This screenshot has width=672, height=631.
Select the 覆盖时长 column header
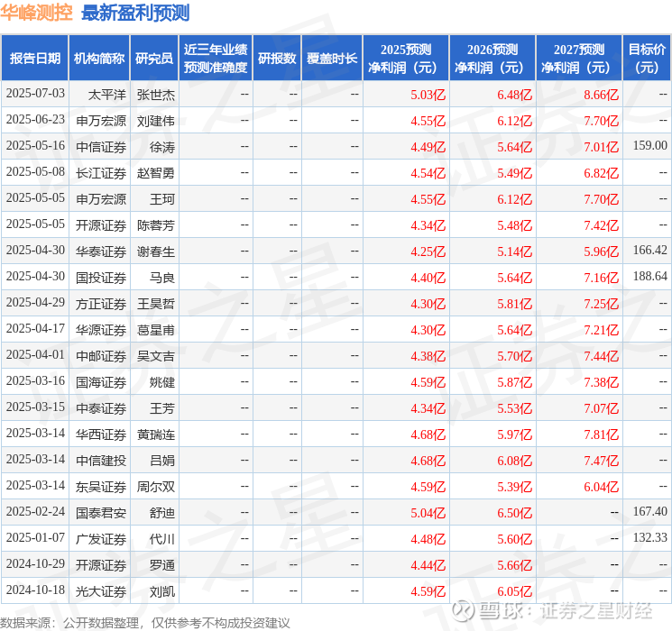332,59
